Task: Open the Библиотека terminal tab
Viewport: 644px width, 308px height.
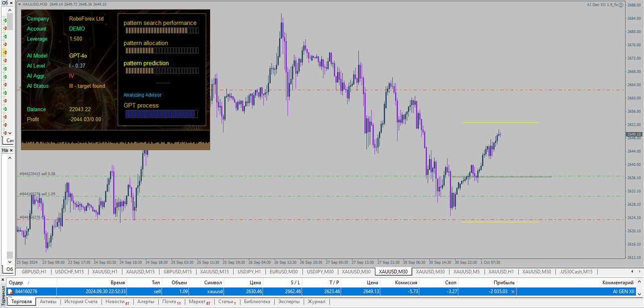Action: pos(257,302)
